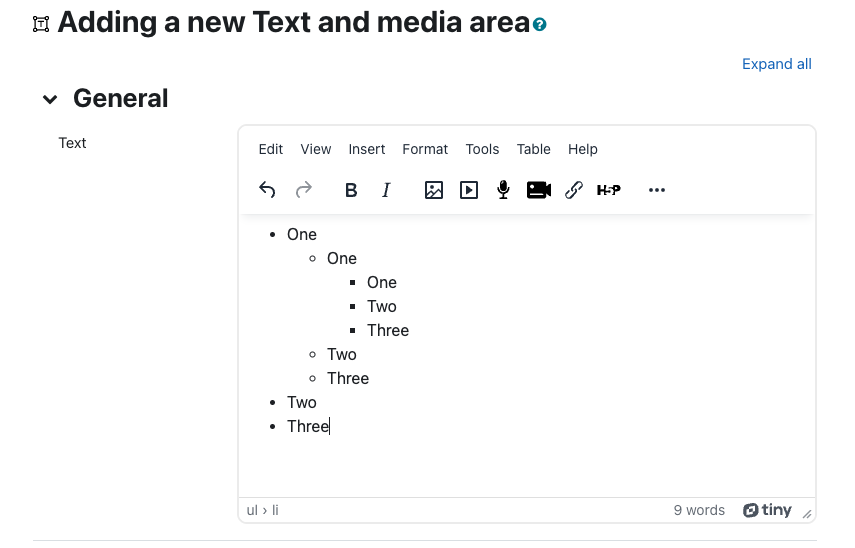Click the editor resize handle
The width and height of the screenshot is (855, 548).
pos(807,513)
